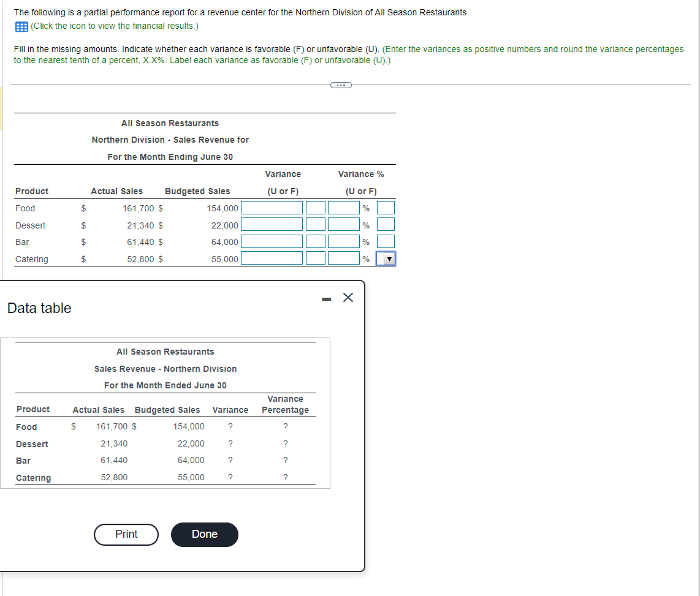Click the Dessert Variance % input field
This screenshot has width=700, height=596.
(345, 224)
